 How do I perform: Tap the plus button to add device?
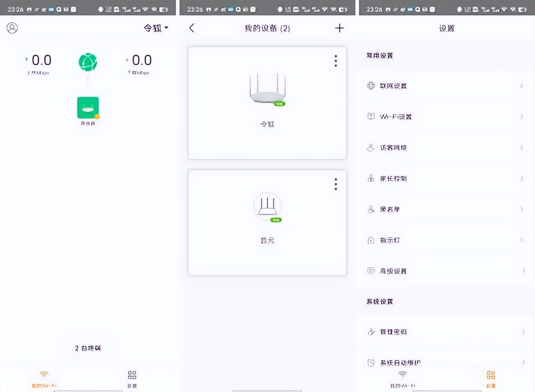(340, 28)
